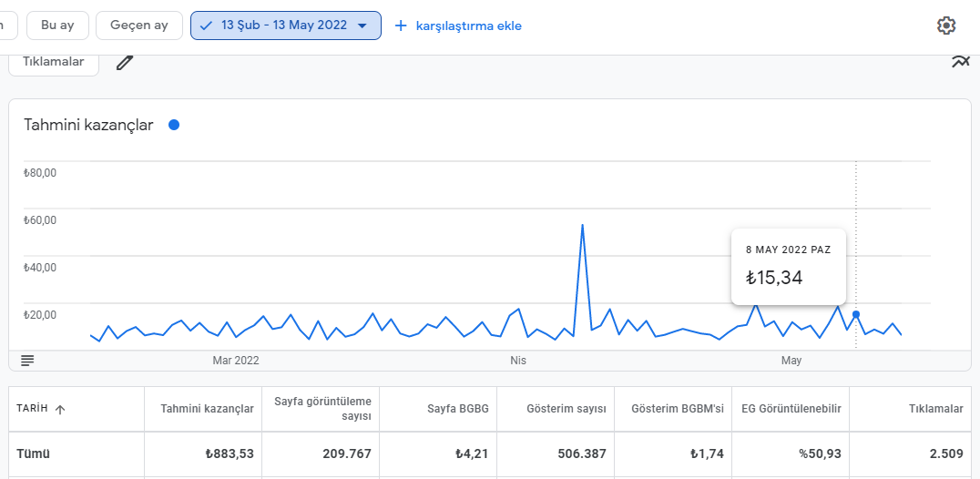The height and width of the screenshot is (479, 980).
Task: Click the peak spike in the earnings chart
Action: coord(583,225)
